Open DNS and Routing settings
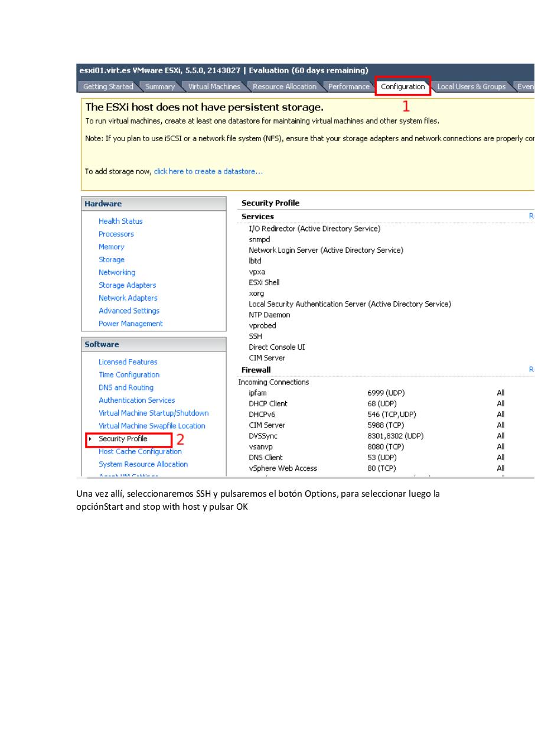 (126, 387)
